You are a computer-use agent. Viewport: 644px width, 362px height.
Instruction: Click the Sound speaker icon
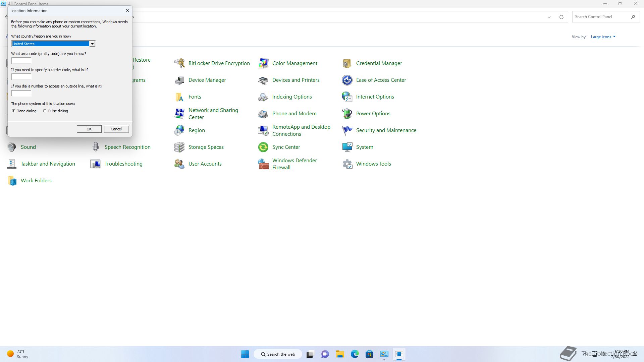12,147
